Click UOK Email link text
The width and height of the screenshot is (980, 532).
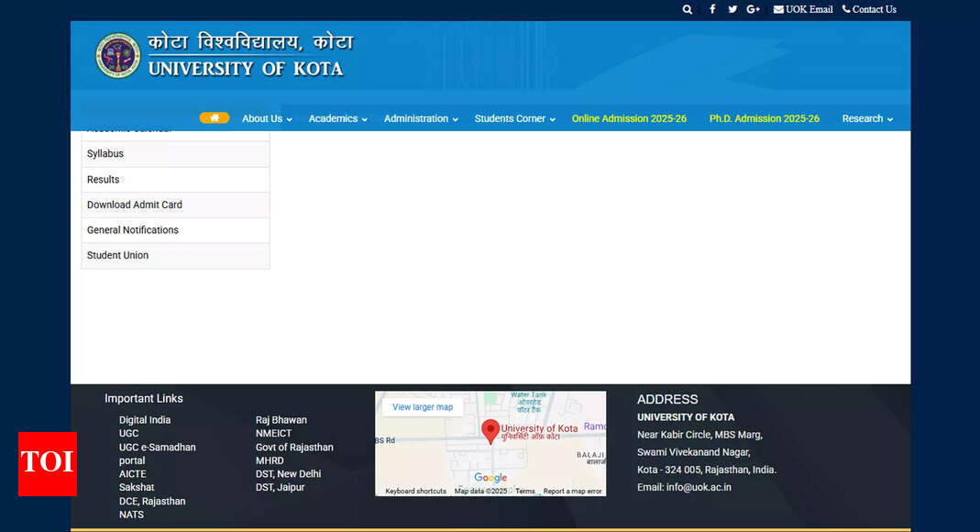click(809, 9)
